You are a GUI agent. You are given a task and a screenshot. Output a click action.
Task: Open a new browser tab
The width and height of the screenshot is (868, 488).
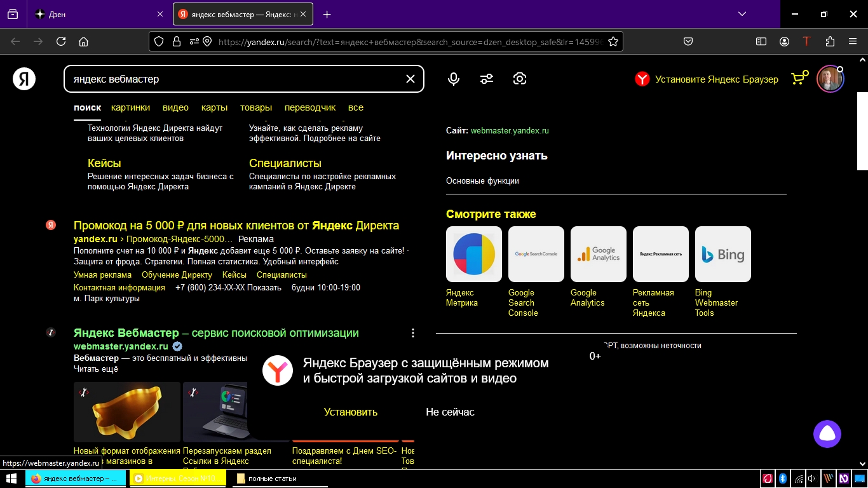(327, 14)
